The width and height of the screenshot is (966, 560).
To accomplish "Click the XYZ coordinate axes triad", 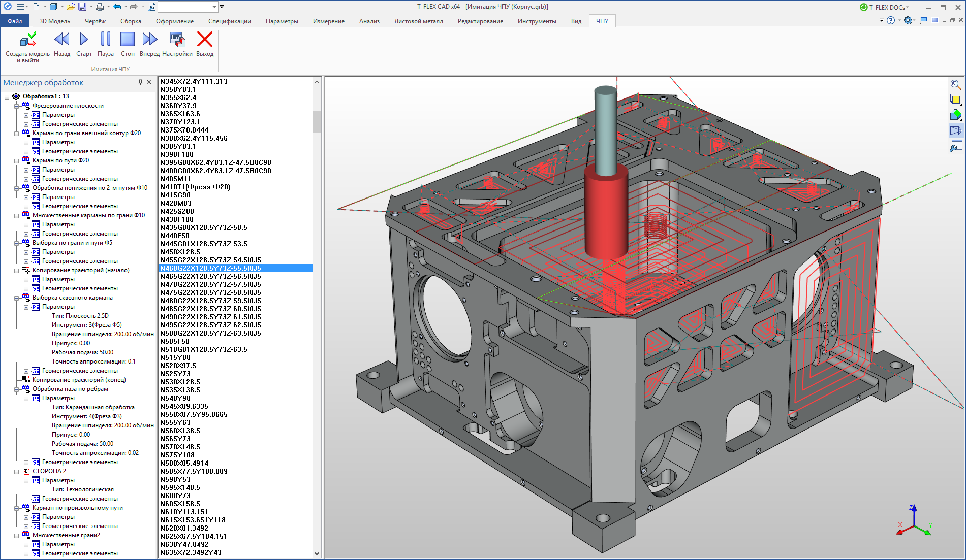I will click(x=914, y=520).
